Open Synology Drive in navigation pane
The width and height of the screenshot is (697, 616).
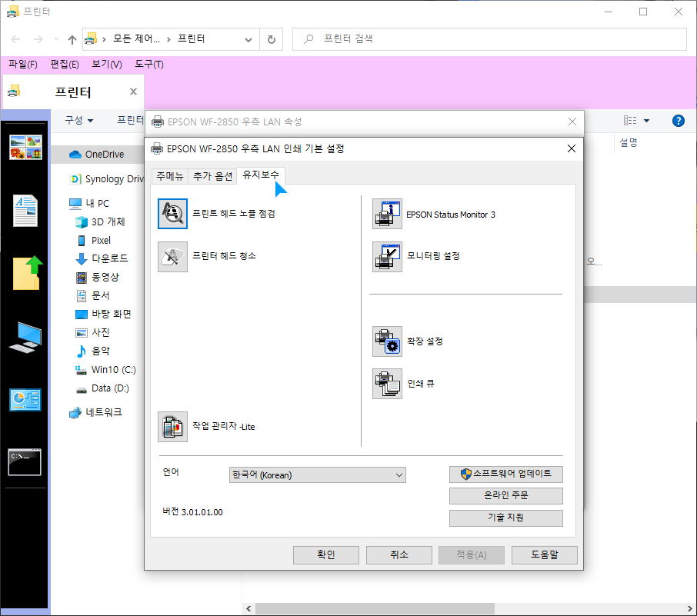[107, 179]
